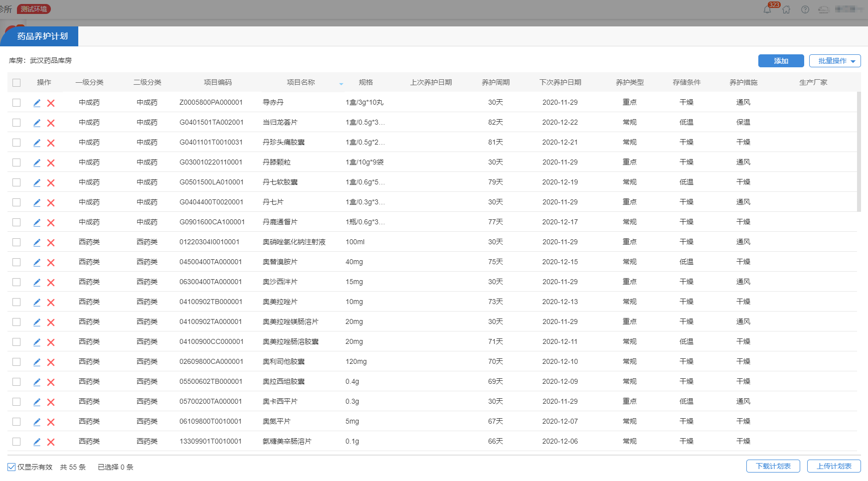The height and width of the screenshot is (481, 868).
Task: Edit the 丹膝颗粒 row with pencil icon
Action: (x=37, y=162)
